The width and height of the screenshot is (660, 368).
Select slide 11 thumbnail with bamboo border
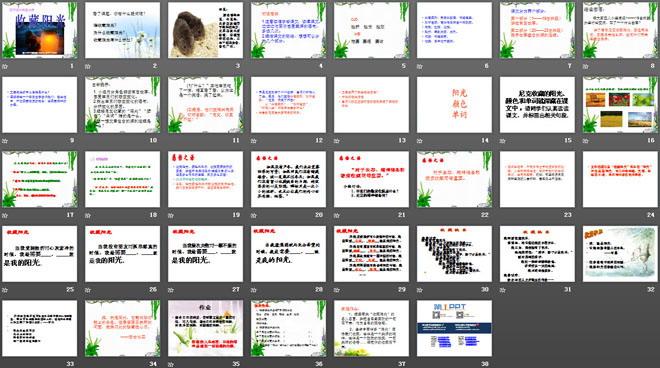click(x=205, y=104)
